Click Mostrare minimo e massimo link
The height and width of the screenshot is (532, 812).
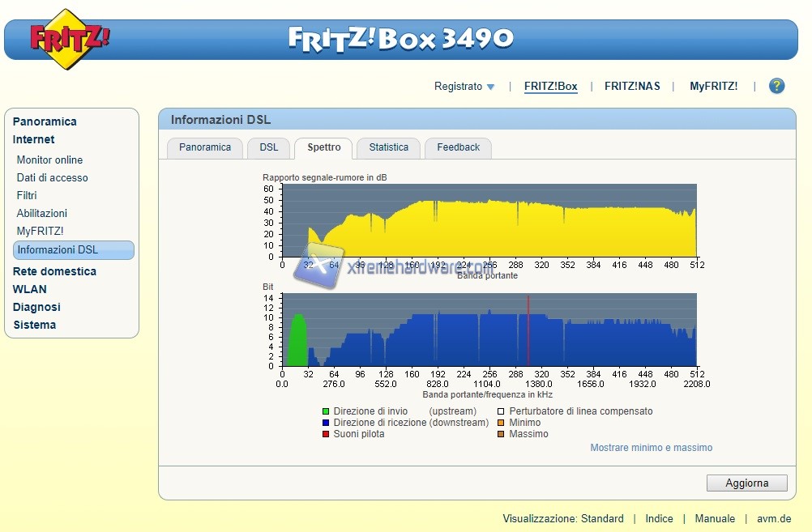651,448
